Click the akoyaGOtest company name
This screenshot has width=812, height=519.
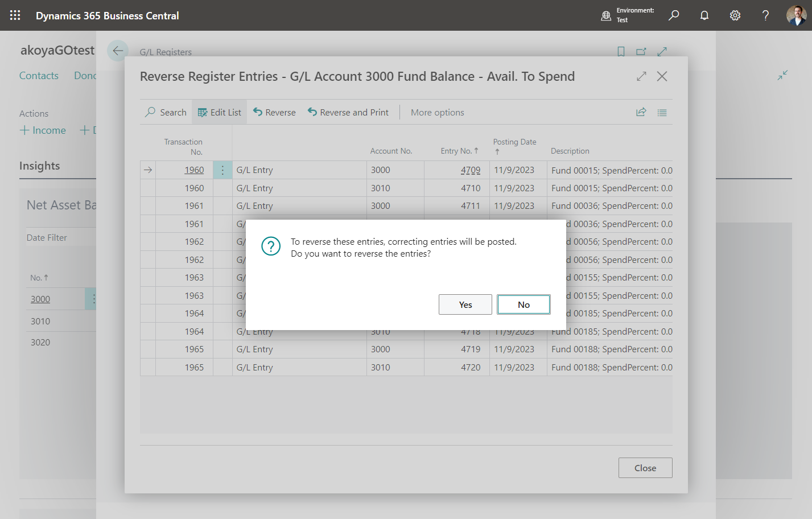(x=57, y=50)
